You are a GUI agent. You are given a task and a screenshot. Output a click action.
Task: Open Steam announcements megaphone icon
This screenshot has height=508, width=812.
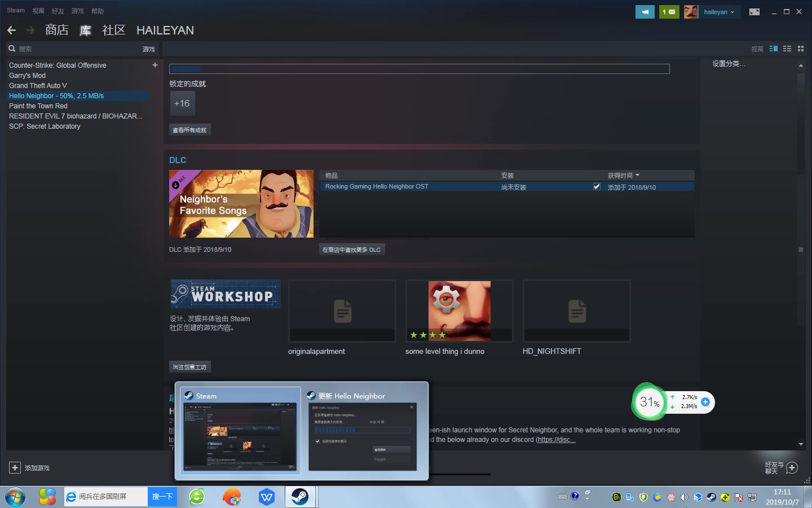tap(645, 12)
